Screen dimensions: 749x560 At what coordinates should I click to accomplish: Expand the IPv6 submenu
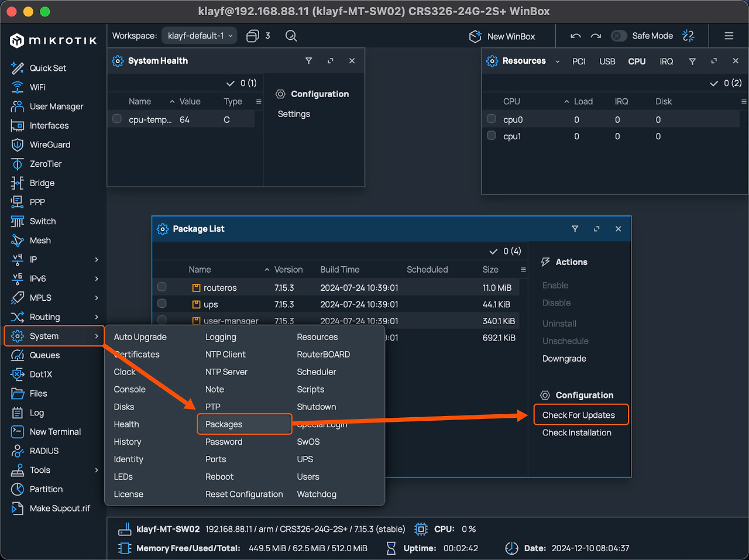(x=97, y=279)
